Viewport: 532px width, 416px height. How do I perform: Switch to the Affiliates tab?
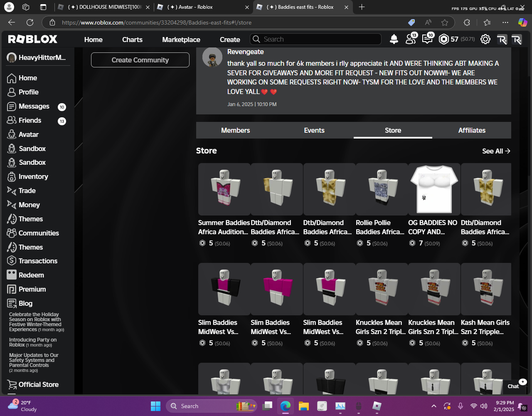click(x=472, y=130)
